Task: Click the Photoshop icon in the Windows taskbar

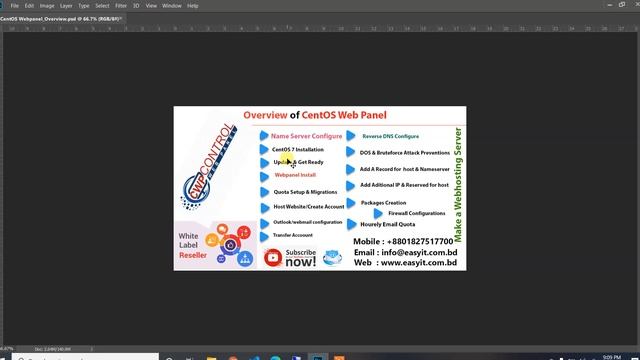Action: [318, 357]
